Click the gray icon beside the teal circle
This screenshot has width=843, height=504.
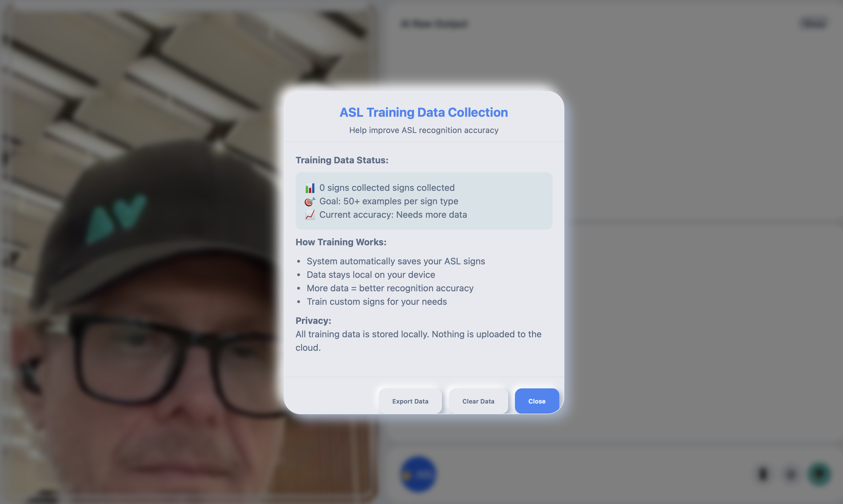(x=791, y=474)
